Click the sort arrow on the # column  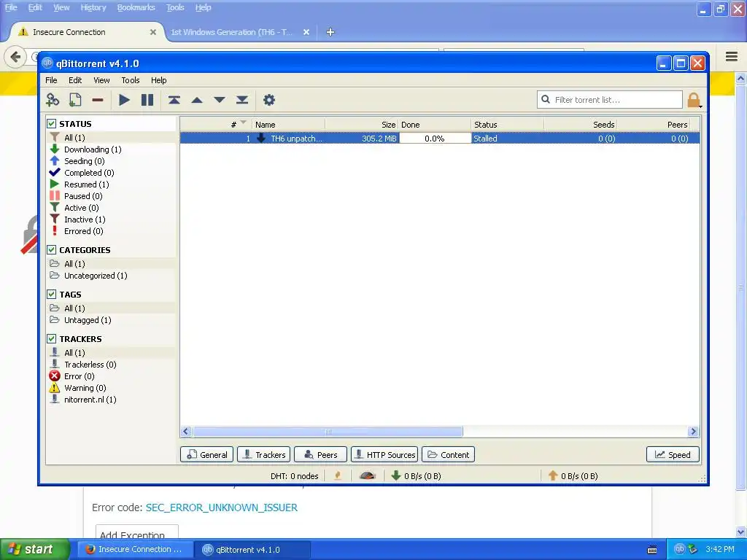pyautogui.click(x=244, y=122)
